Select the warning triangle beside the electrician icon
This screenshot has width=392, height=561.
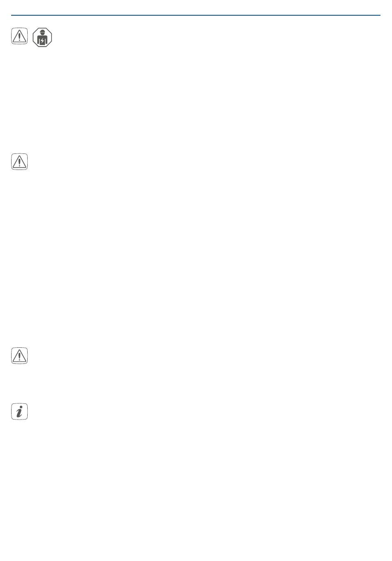(x=19, y=37)
